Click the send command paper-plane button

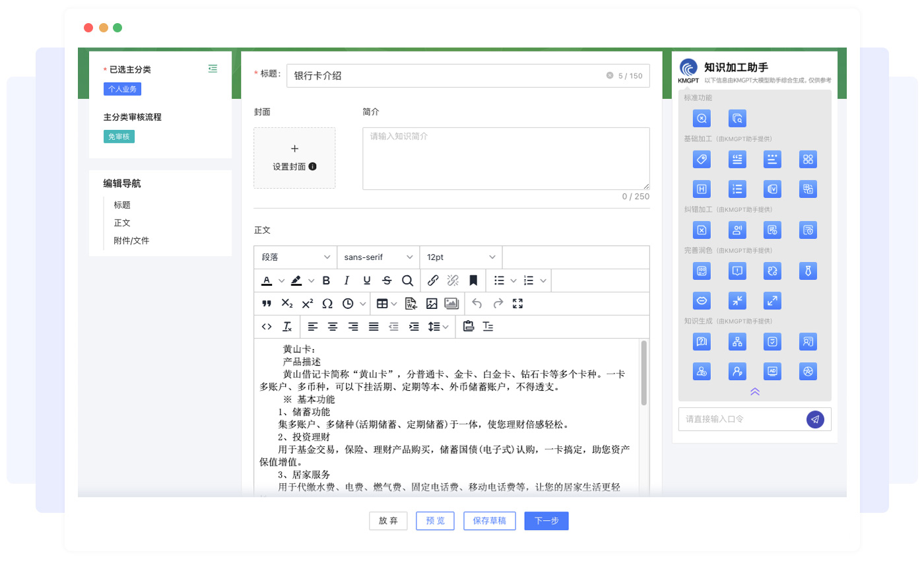coord(815,419)
